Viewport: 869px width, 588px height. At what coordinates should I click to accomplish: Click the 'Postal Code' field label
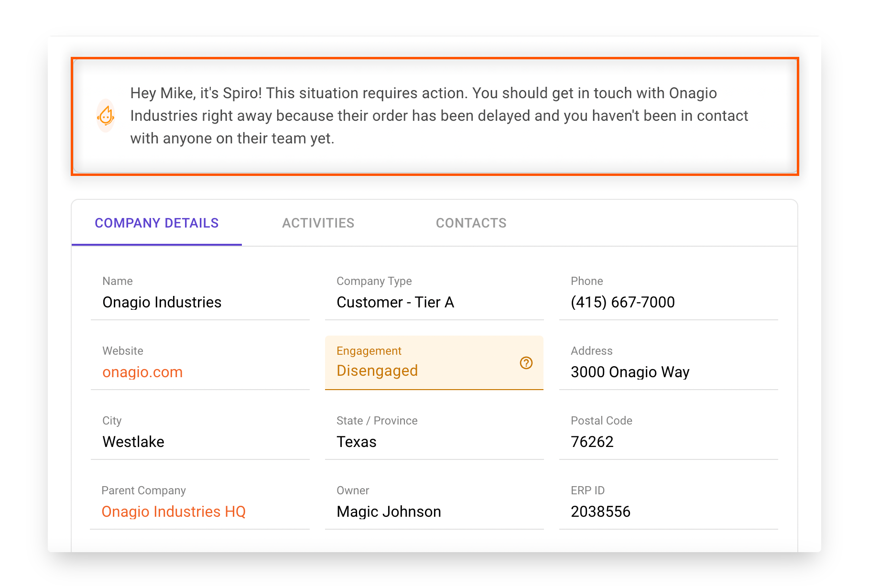point(601,421)
